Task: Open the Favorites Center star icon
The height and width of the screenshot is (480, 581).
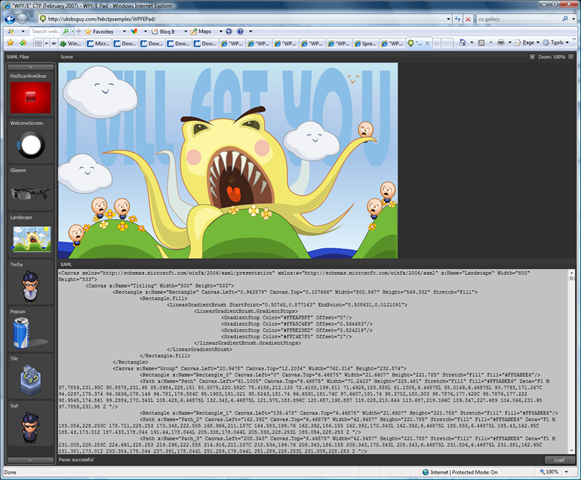Action: 10,43
